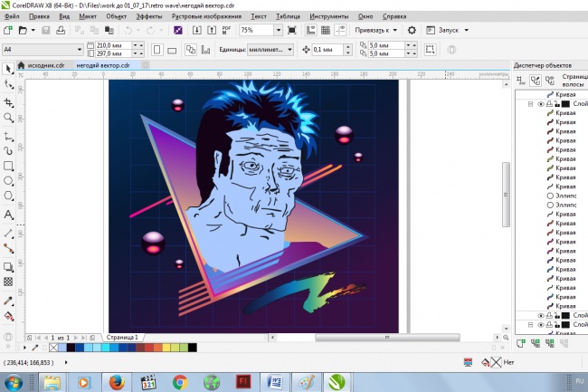Create a new document with toolbar icon
Screen dimensions: 588x392
(x=8, y=30)
